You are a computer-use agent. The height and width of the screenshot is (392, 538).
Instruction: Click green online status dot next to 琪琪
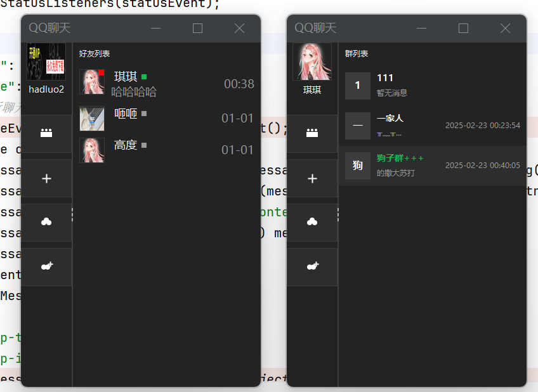[x=144, y=77]
